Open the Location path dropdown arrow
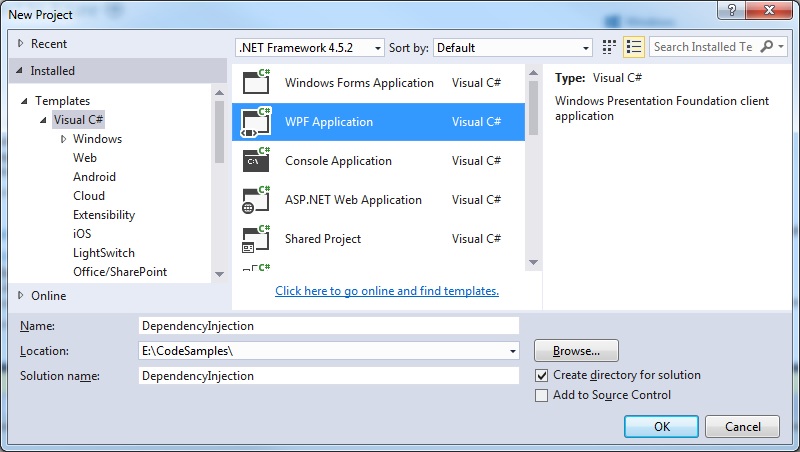Viewport: 800px width, 452px height. click(x=512, y=351)
